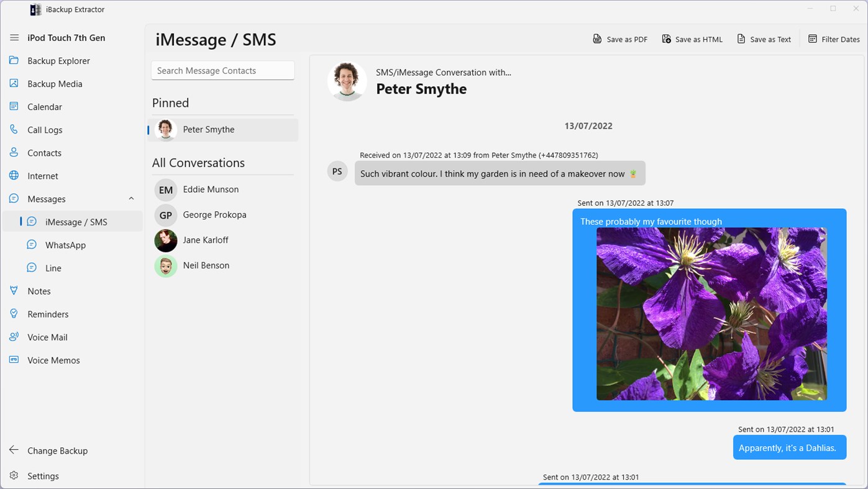Switch to the WhatsApp messages tab
868x489 pixels.
[65, 244]
